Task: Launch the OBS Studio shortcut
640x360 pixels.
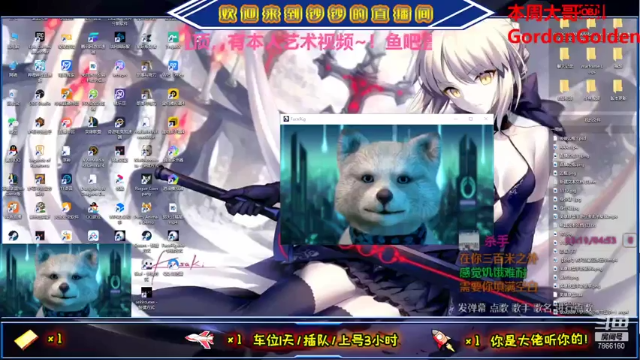Action: click(x=40, y=95)
